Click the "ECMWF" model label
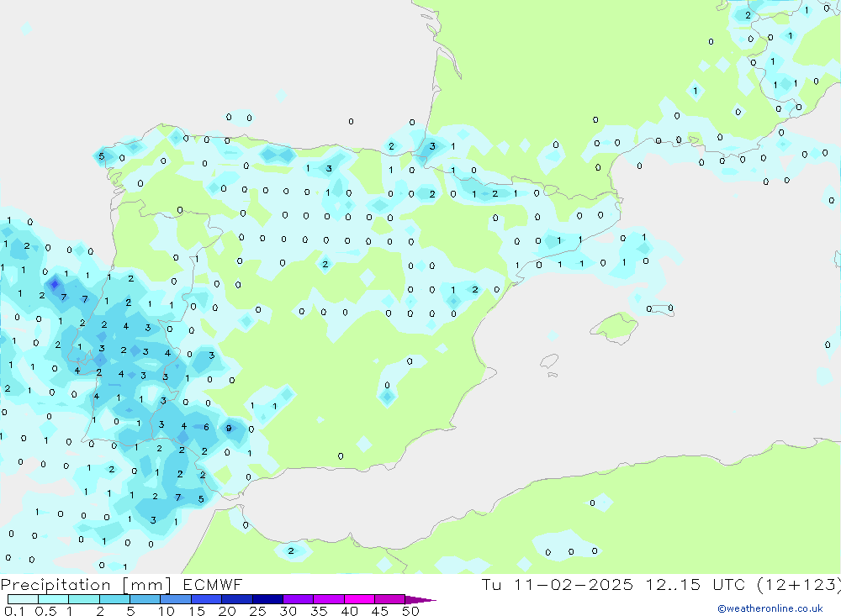Viewport: 841px width, 616px height. [x=213, y=584]
